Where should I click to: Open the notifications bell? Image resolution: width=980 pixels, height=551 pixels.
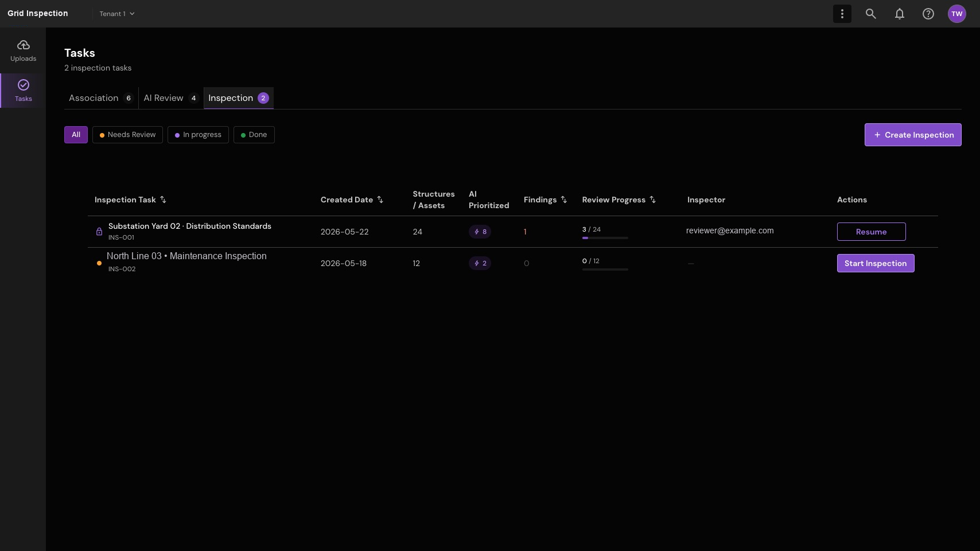click(x=900, y=14)
